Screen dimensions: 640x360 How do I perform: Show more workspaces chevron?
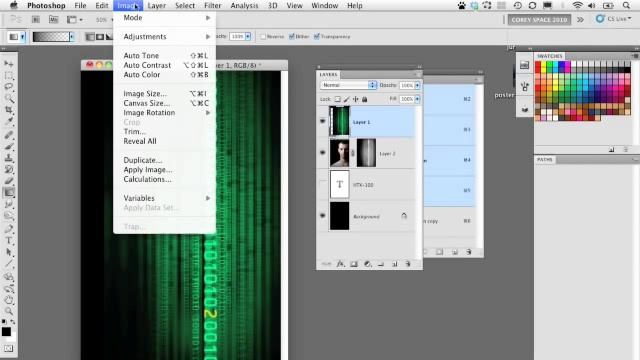tap(580, 20)
